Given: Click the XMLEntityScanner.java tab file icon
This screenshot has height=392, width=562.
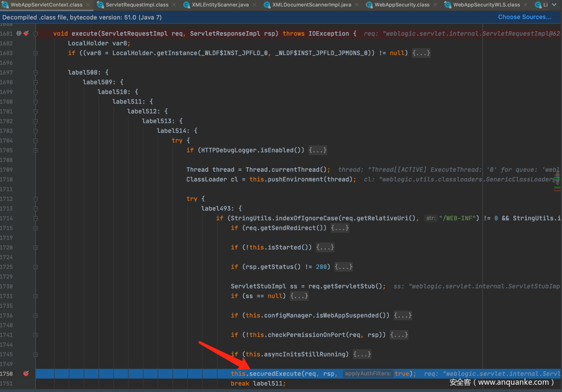Looking at the screenshot, I should pos(186,5).
